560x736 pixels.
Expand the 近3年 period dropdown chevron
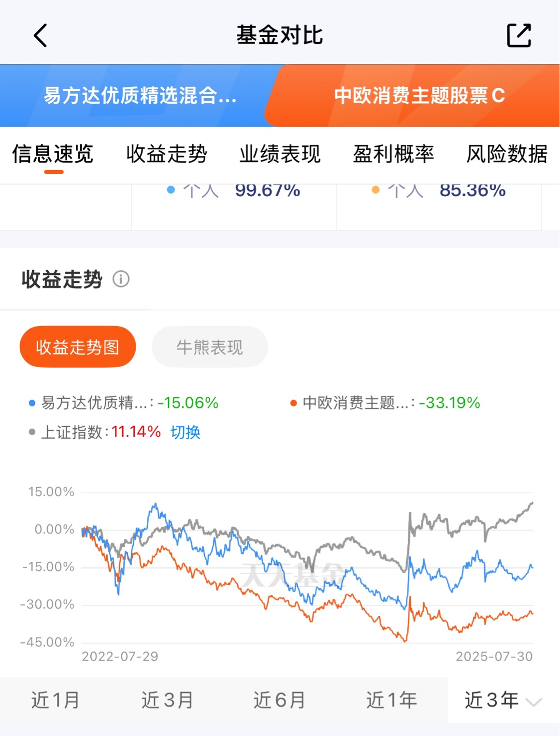click(533, 702)
